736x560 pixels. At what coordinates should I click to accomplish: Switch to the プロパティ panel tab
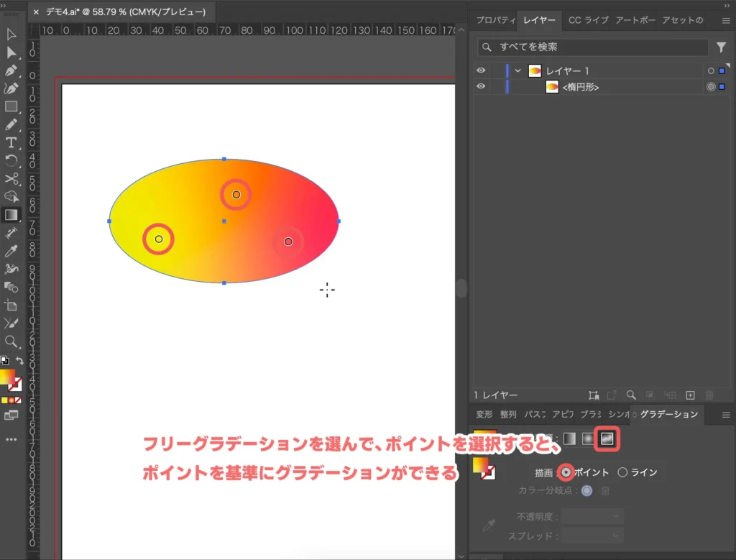(495, 20)
